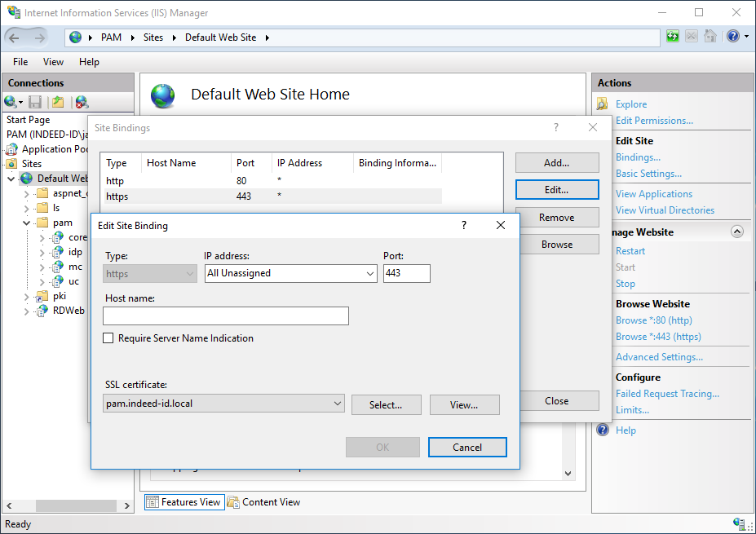This screenshot has height=534, width=756.
Task: Click the save connections disk icon
Action: pyautogui.click(x=35, y=102)
